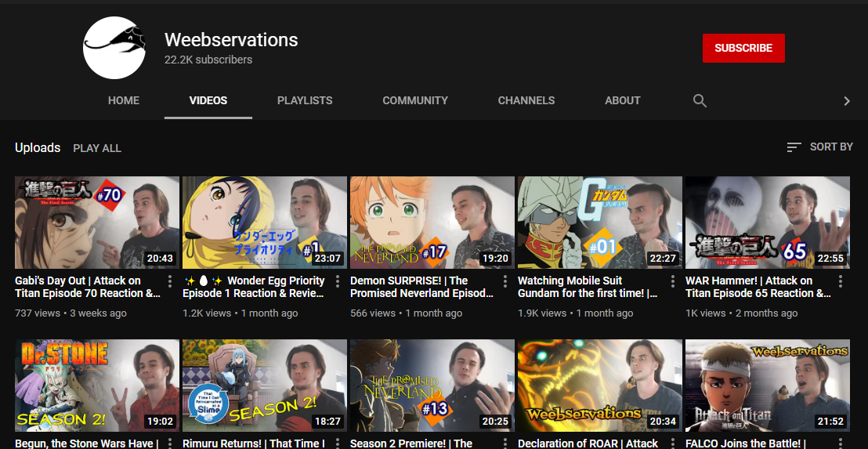
Task: Open options menu for Demon SURPRISE video
Action: tap(505, 281)
